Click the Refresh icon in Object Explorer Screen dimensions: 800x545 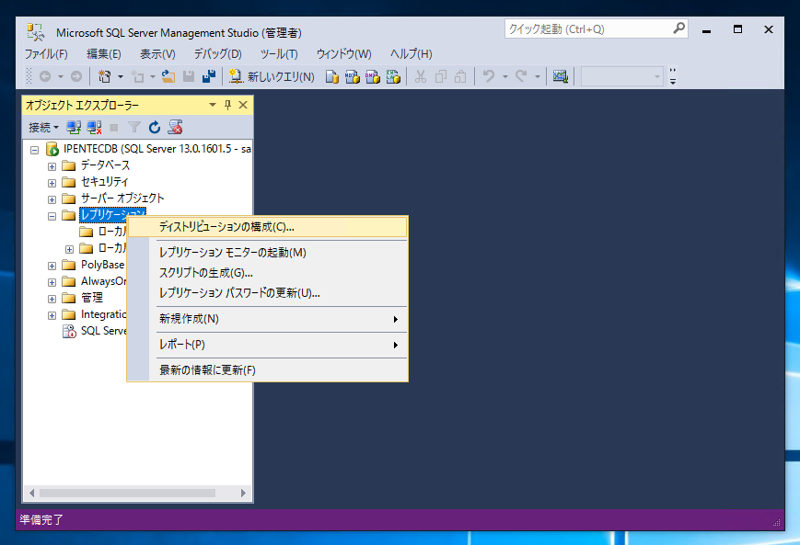[155, 127]
